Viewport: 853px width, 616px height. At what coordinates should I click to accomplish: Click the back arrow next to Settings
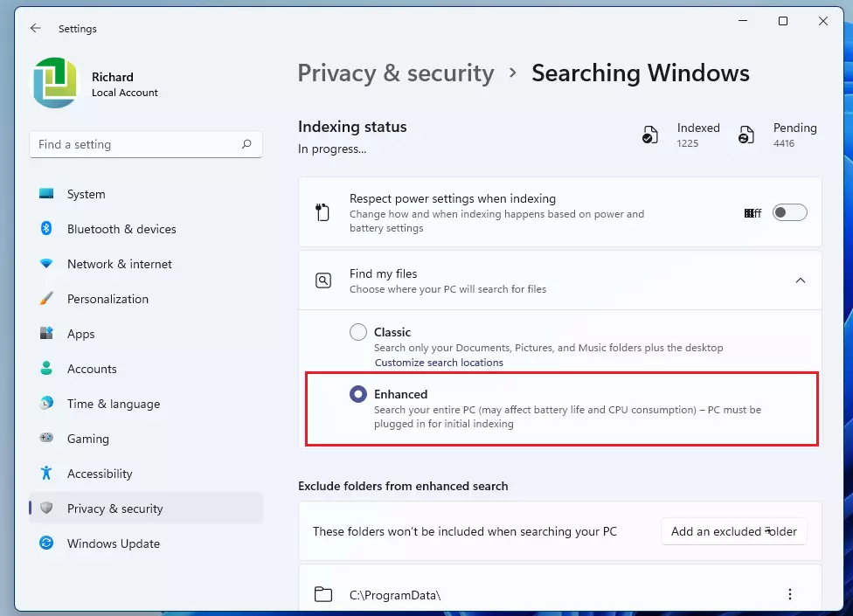pos(35,28)
